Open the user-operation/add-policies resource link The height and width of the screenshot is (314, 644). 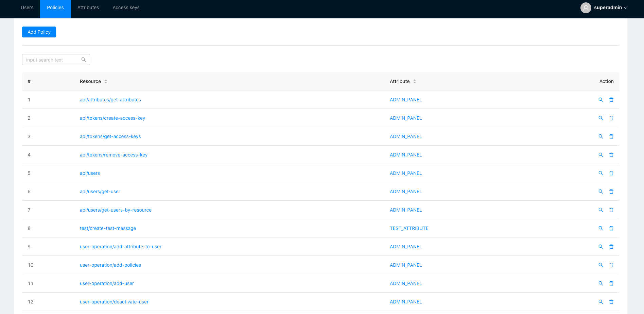click(x=110, y=265)
